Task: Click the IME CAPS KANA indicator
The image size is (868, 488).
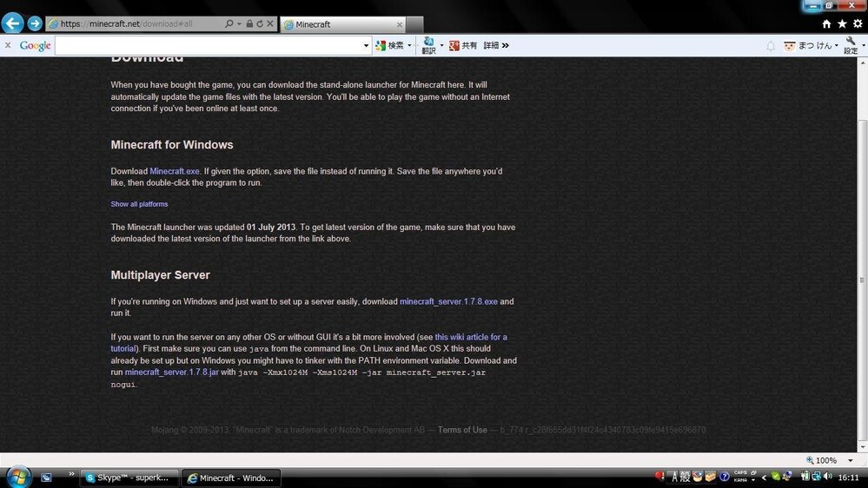Action: [741, 477]
